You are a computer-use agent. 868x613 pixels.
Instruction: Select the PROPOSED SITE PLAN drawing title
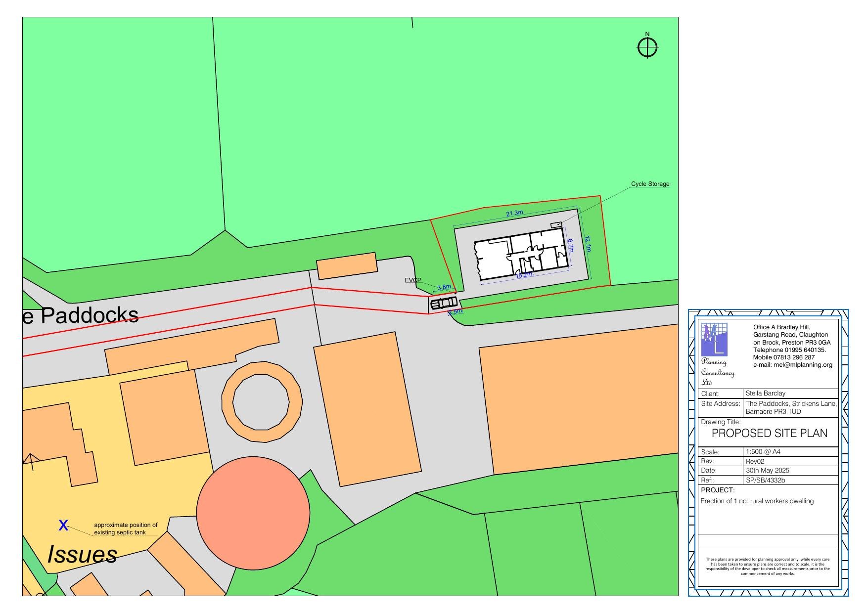(x=769, y=434)
